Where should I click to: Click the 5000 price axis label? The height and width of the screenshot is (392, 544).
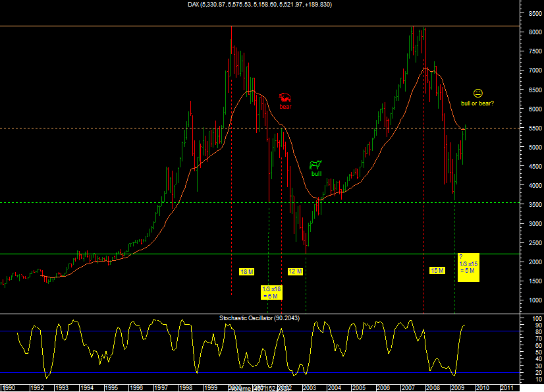(x=535, y=147)
